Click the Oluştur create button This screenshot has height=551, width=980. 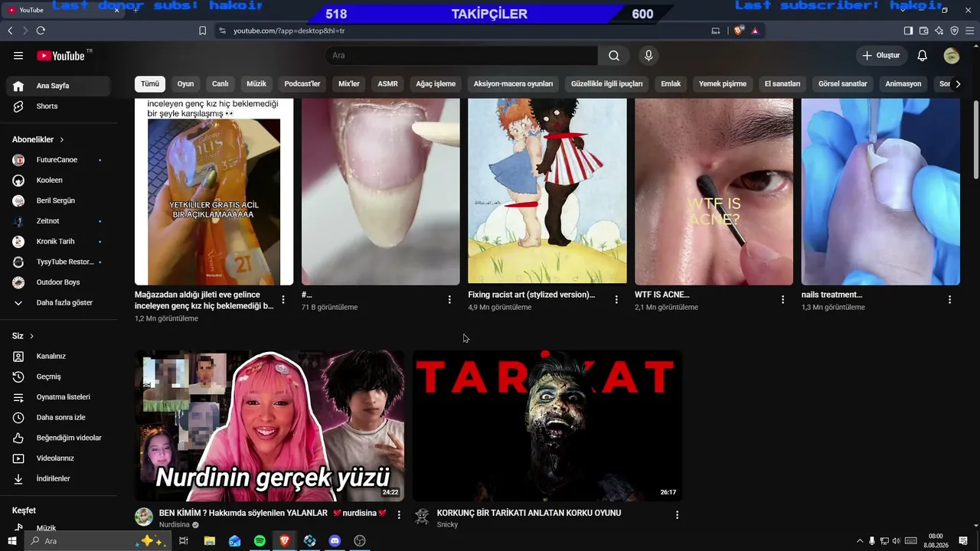[x=881, y=56]
